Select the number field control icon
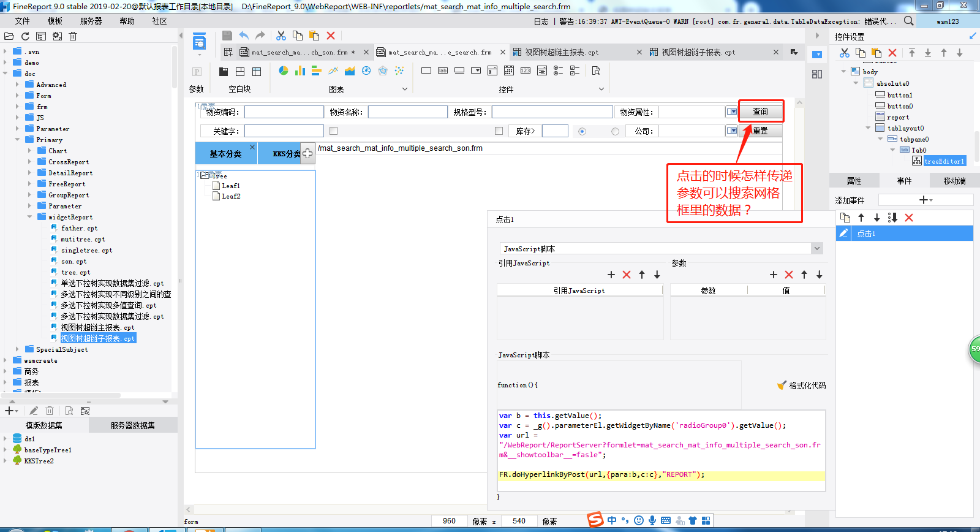Viewport: 980px width, 532px height. pyautogui.click(x=526, y=70)
